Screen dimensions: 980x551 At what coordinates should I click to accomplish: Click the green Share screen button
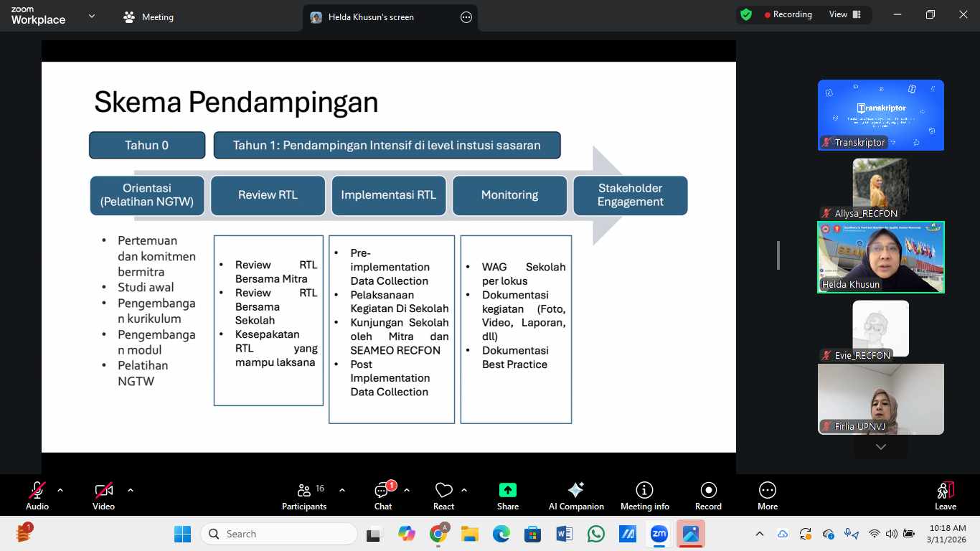click(x=507, y=491)
